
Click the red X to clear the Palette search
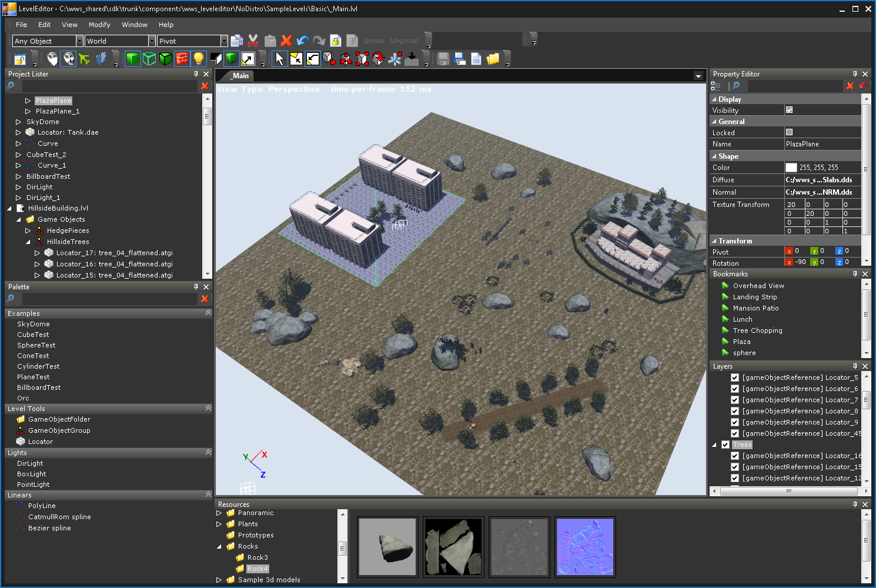[204, 299]
